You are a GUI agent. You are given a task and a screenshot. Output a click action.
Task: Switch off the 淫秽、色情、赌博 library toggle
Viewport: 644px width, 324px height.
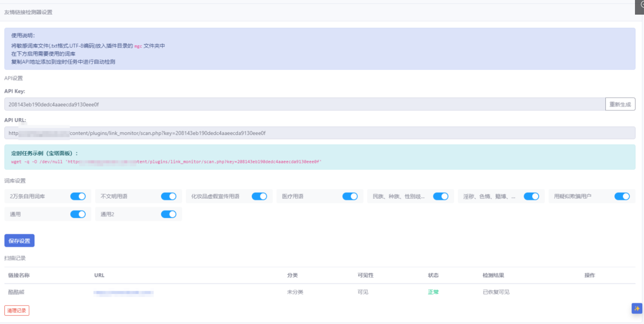pyautogui.click(x=531, y=196)
